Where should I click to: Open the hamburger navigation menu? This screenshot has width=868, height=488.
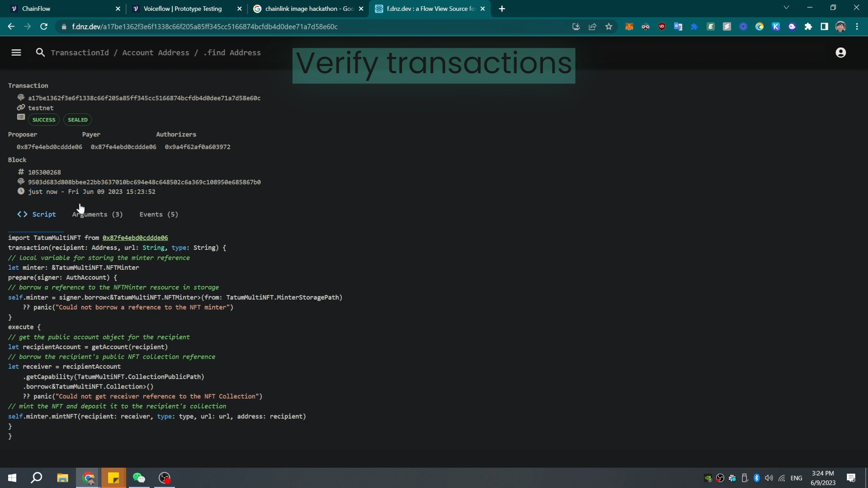pos(16,53)
